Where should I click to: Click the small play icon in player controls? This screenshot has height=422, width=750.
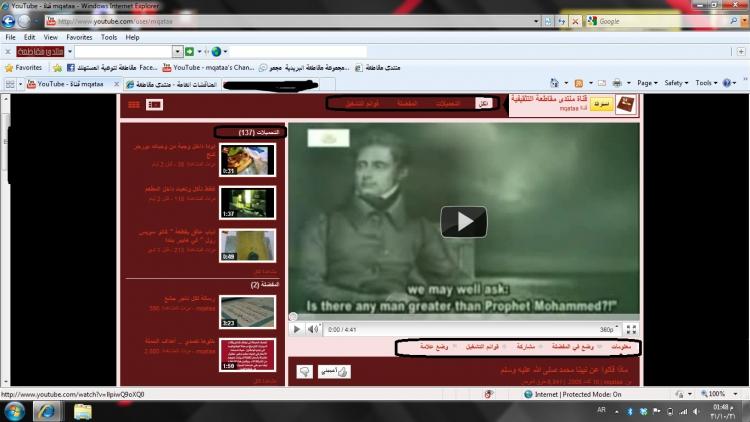pyautogui.click(x=297, y=328)
